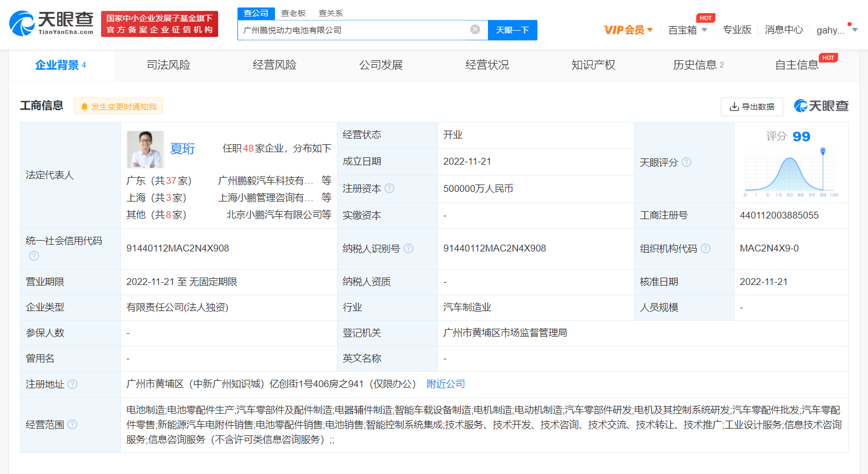Click the help icon next to 注册地址
868x474 pixels.
(73, 384)
